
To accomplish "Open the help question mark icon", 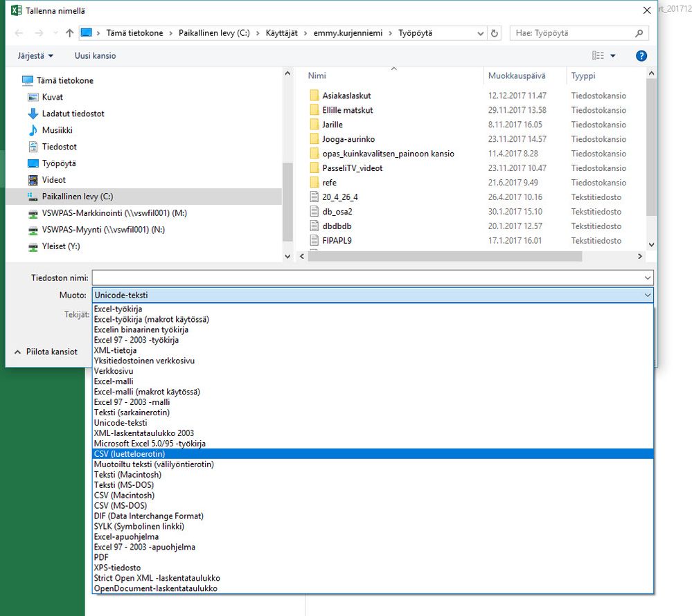I will [641, 55].
